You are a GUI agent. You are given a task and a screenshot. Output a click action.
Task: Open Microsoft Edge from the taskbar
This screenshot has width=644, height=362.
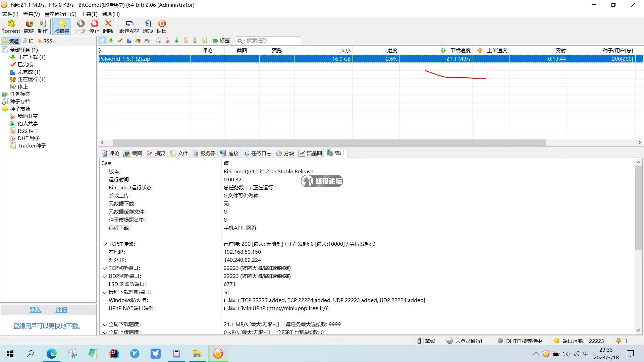click(52, 354)
